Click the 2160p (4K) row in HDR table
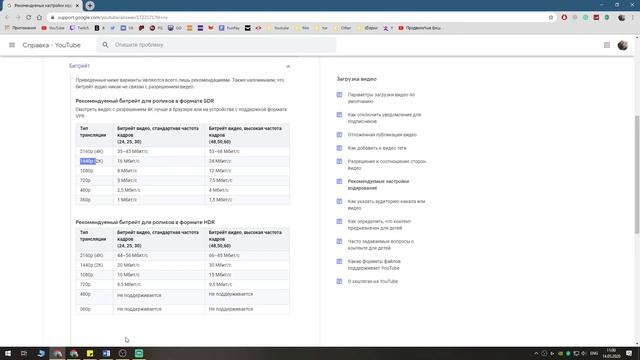This screenshot has height=360, width=640. [x=182, y=256]
